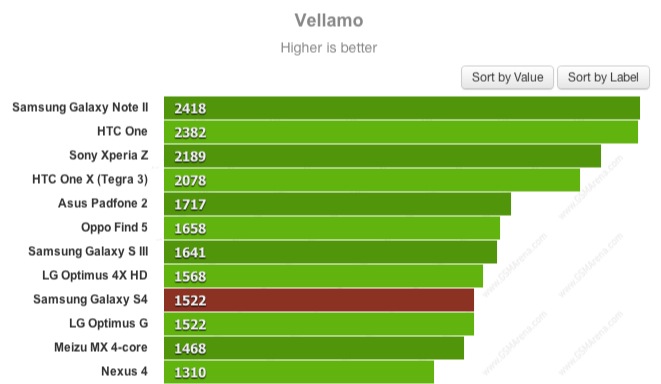Click the LG Optimus 4X HD bar
This screenshot has height=384, width=661.
pyautogui.click(x=323, y=276)
